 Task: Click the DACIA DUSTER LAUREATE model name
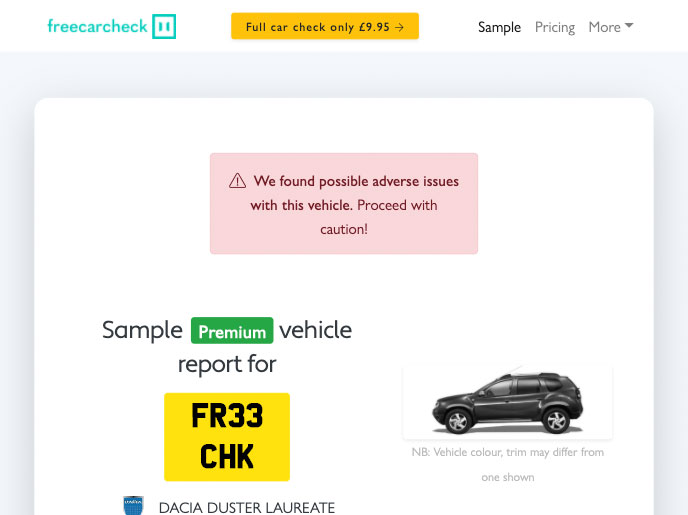click(247, 508)
